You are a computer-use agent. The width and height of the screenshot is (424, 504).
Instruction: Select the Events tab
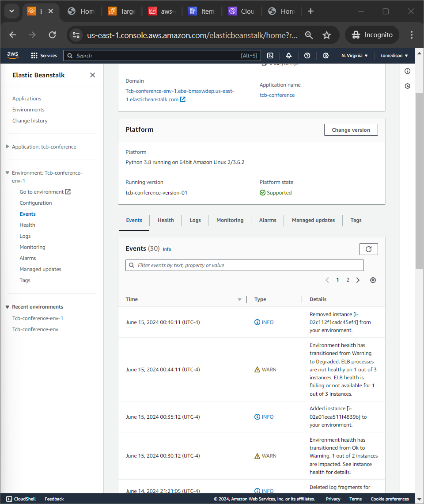point(134,220)
